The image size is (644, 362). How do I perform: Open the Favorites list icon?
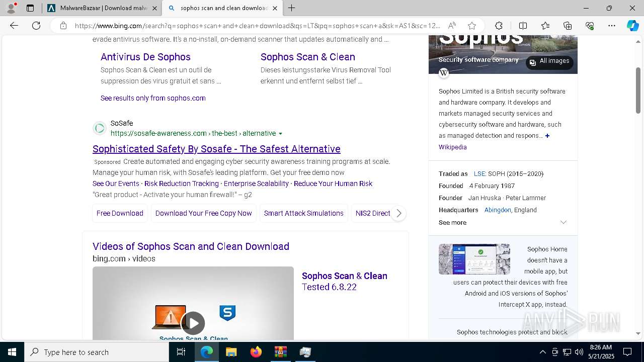pyautogui.click(x=545, y=26)
